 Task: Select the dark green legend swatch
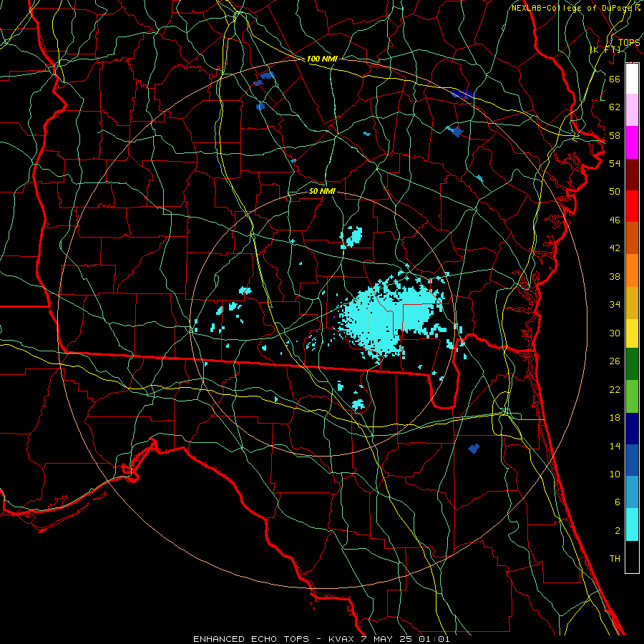click(x=632, y=364)
